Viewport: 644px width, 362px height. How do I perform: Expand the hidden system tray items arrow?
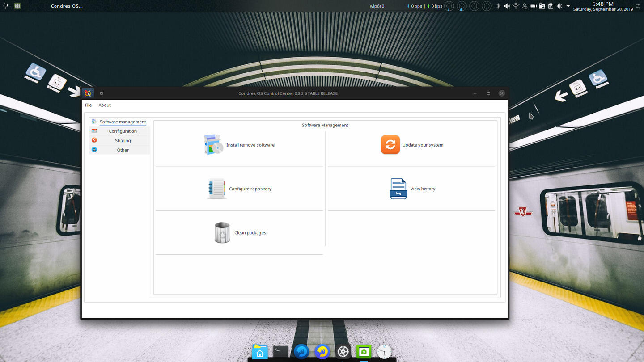(x=568, y=6)
